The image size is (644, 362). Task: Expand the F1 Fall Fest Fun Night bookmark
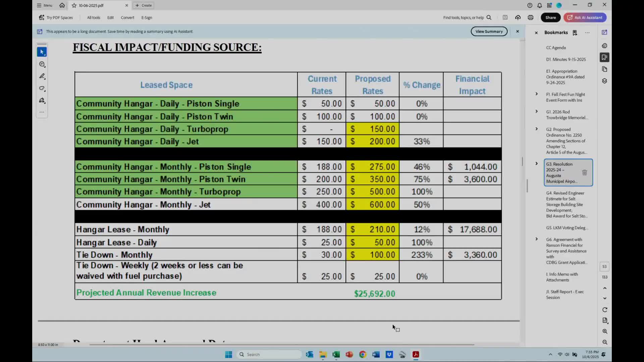pos(536,94)
